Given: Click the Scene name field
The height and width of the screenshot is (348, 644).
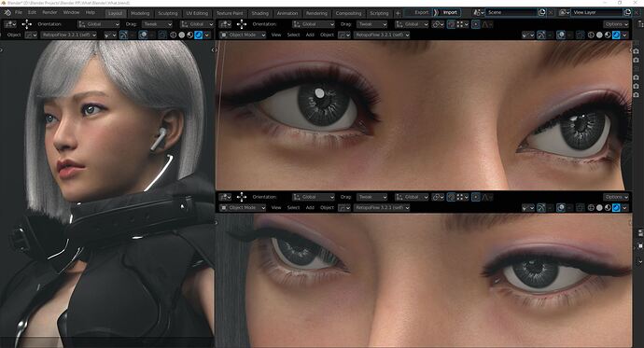Looking at the screenshot, I should (x=511, y=12).
